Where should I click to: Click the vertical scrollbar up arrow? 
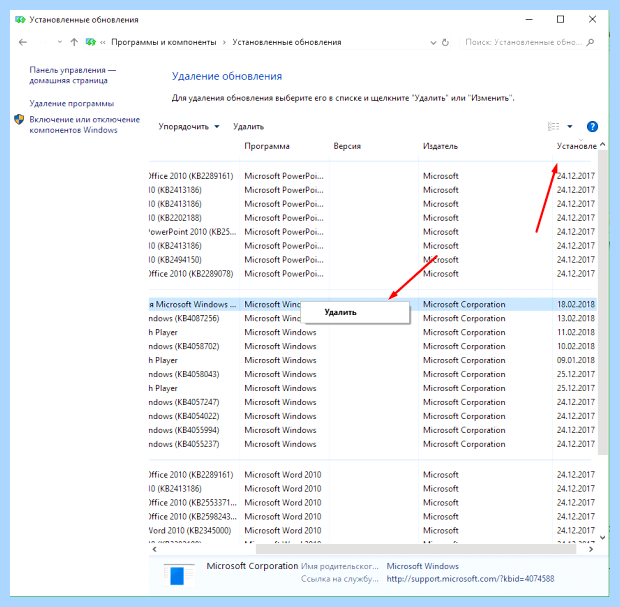click(x=602, y=144)
